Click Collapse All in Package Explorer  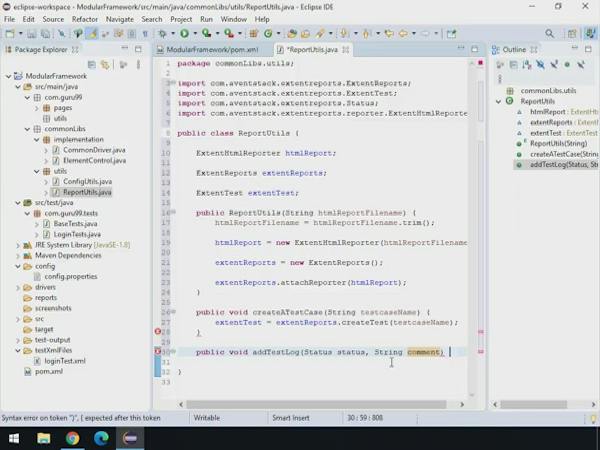tap(91, 65)
